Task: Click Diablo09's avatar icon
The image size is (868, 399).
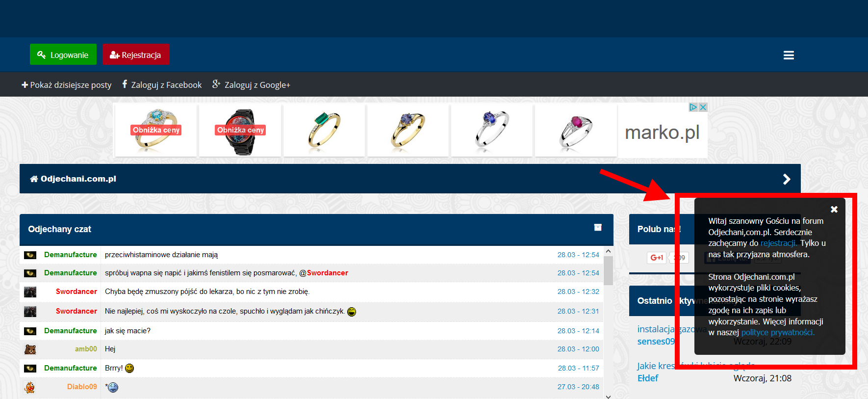Action: click(30, 387)
